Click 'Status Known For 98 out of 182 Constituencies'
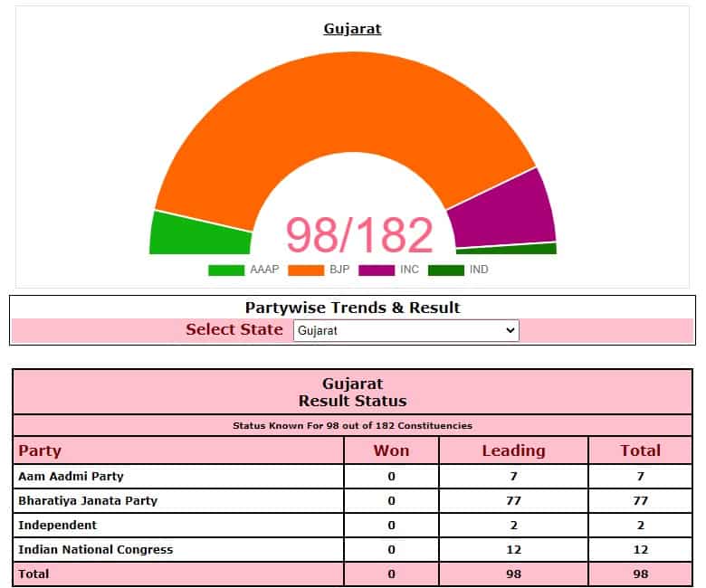The height and width of the screenshot is (588, 706). click(x=353, y=425)
